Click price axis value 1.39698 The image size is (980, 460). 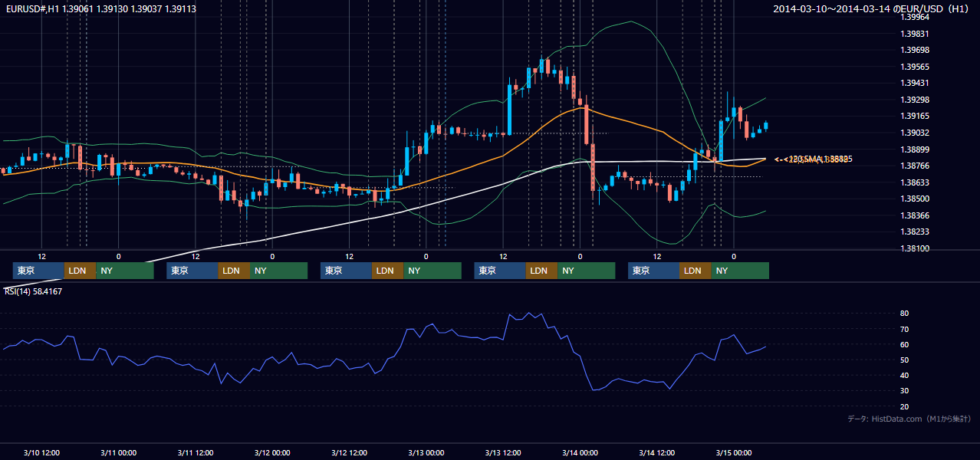pyautogui.click(x=914, y=50)
